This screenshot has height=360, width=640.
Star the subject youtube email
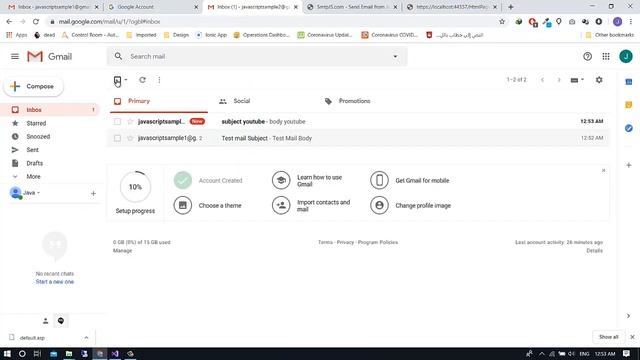[x=130, y=122]
